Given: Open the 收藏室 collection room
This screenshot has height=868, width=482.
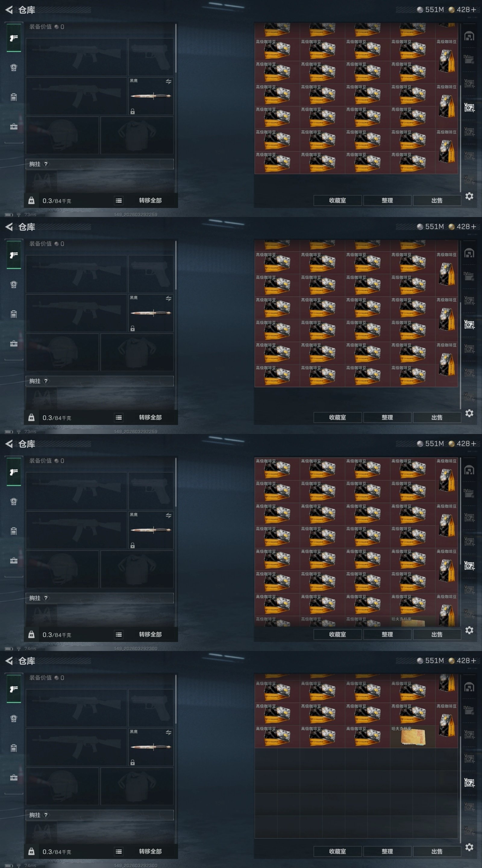Looking at the screenshot, I should pos(337,200).
